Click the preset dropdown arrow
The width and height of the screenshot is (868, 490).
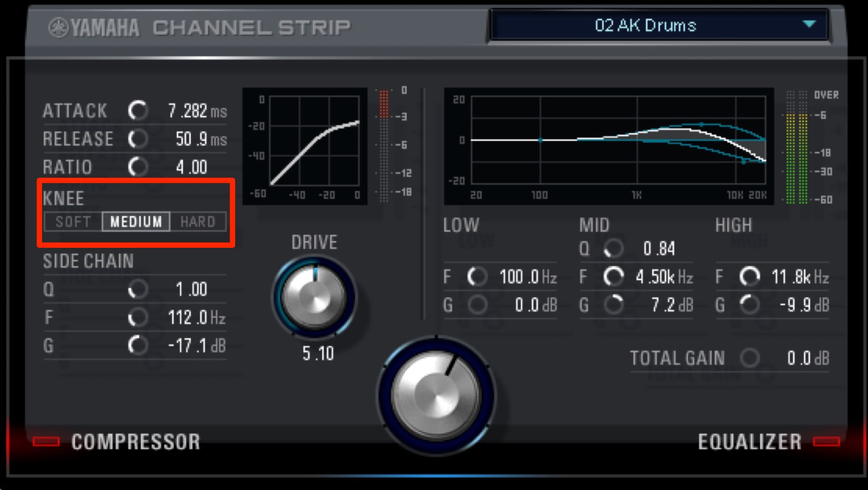[809, 24]
